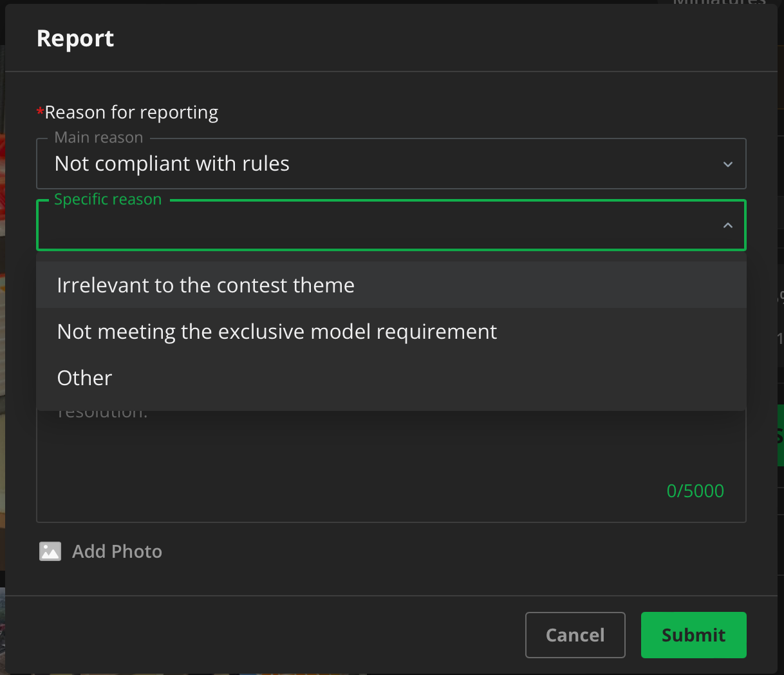The height and width of the screenshot is (675, 784).
Task: Click the "Report" dialog title
Action: pos(75,39)
